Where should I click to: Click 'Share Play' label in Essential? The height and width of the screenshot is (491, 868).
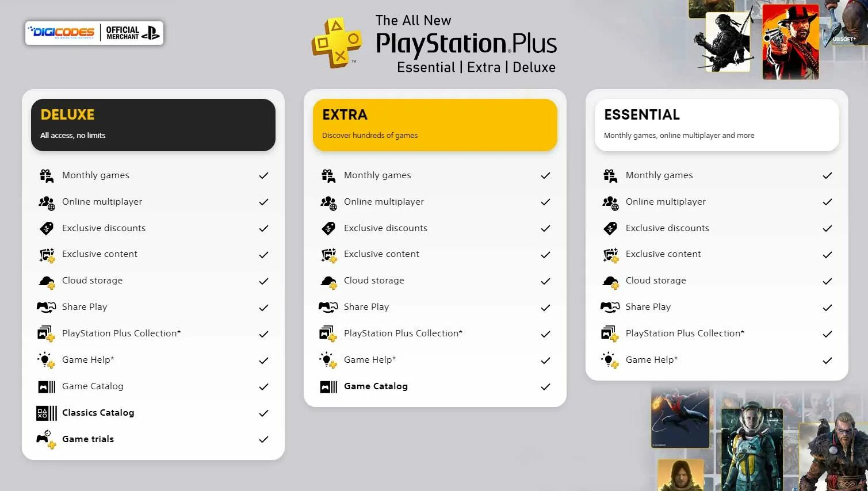648,307
